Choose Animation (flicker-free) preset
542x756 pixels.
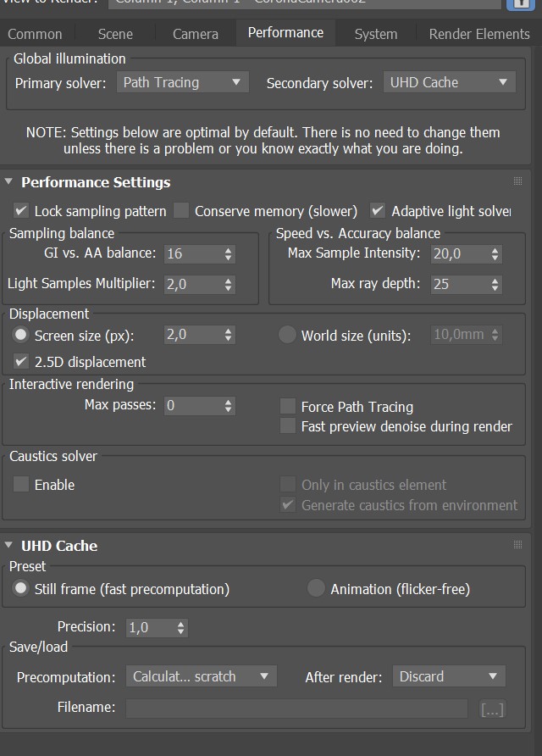tap(316, 588)
